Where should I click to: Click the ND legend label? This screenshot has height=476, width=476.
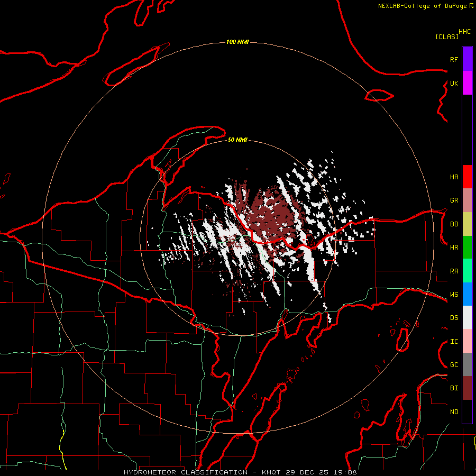[x=454, y=412]
